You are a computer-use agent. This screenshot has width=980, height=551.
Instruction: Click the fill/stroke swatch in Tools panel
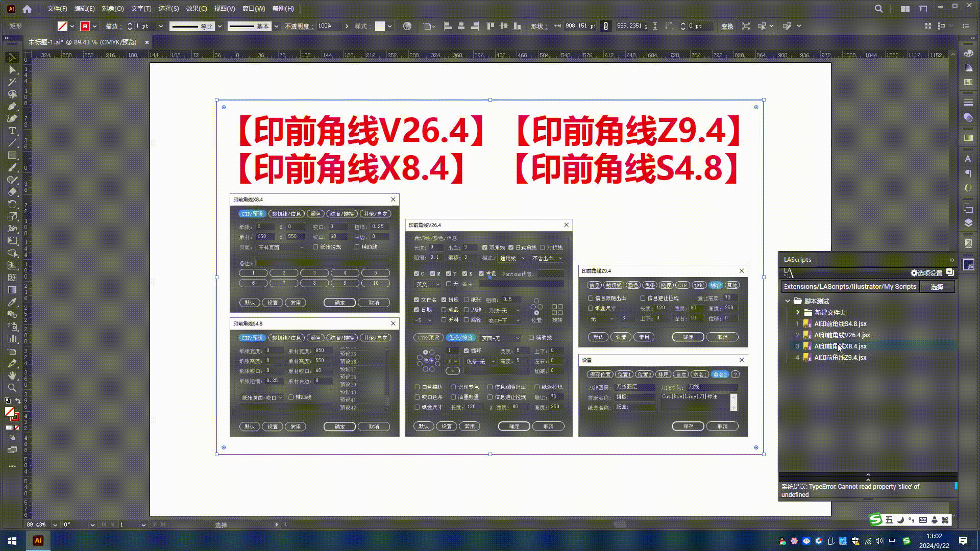point(12,414)
